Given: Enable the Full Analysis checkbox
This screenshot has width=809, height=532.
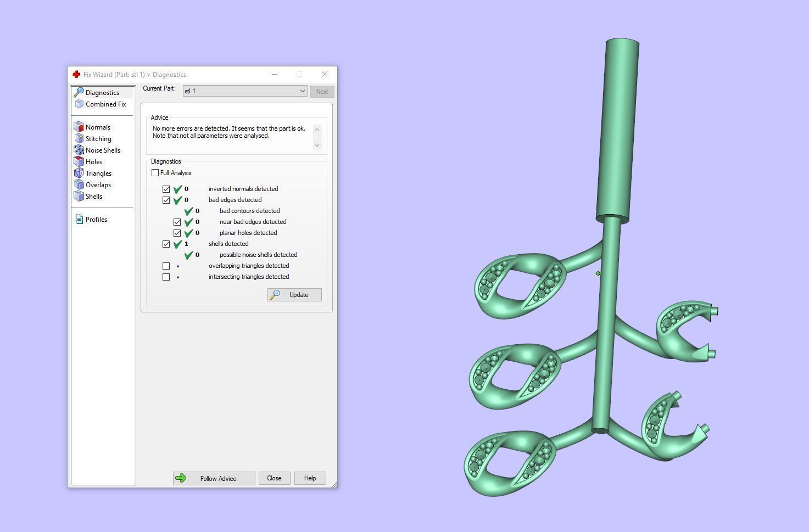Looking at the screenshot, I should 155,172.
